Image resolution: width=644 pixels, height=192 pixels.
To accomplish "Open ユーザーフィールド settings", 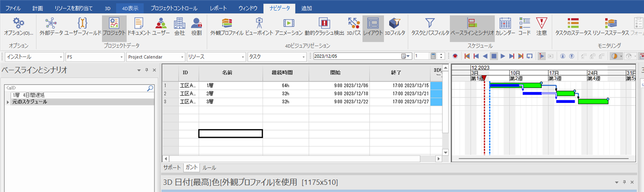I will pos(83,26).
